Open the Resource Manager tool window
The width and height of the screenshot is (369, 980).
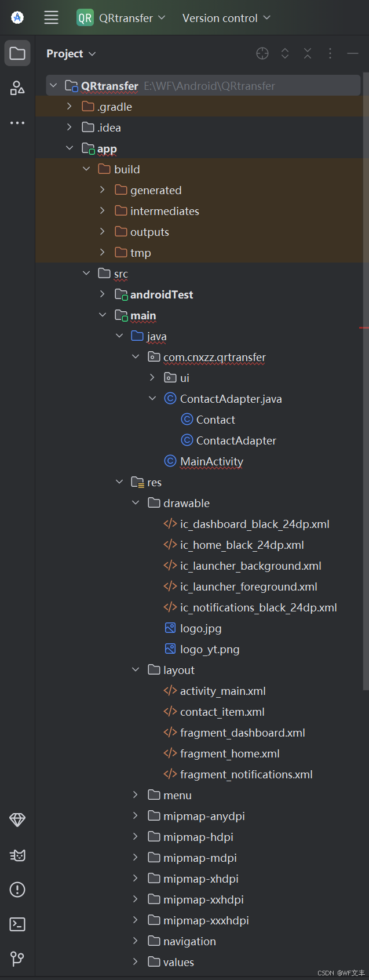tap(17, 88)
